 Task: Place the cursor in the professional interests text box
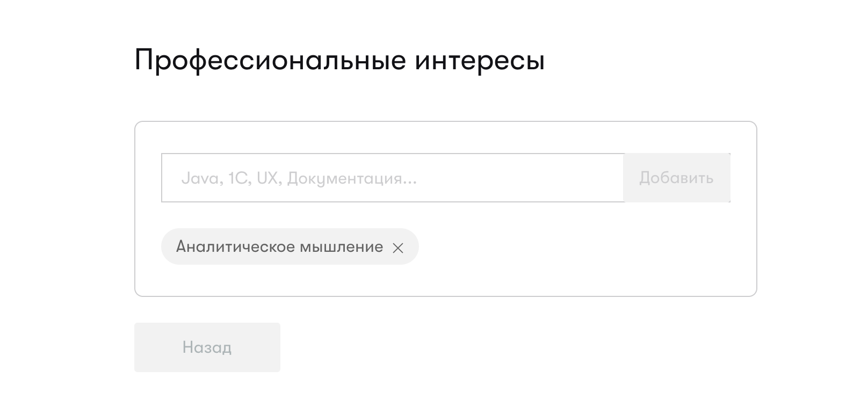click(392, 178)
